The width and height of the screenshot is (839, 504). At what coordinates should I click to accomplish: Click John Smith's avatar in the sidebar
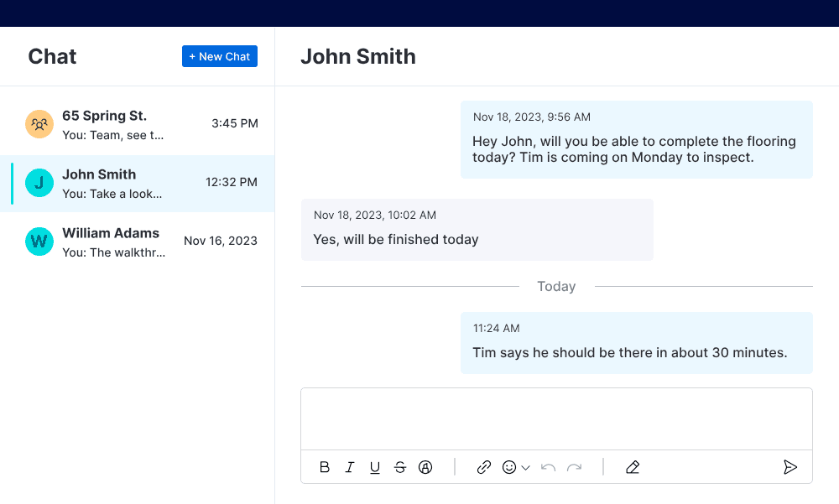click(x=39, y=183)
